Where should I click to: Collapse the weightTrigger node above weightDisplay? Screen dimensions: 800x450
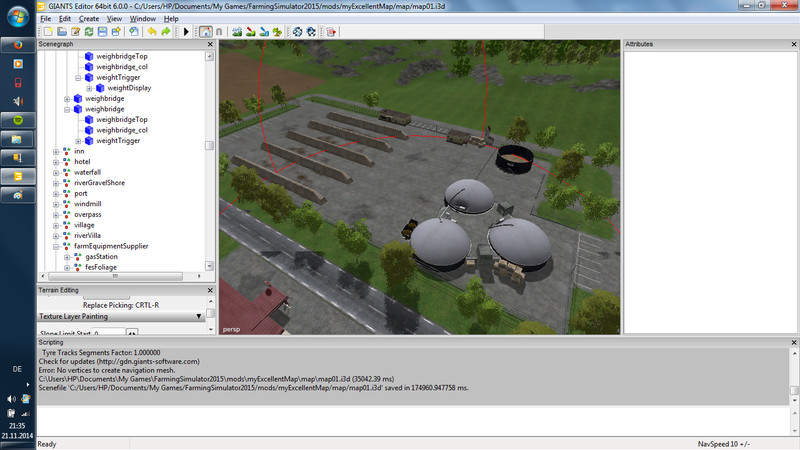[78, 78]
